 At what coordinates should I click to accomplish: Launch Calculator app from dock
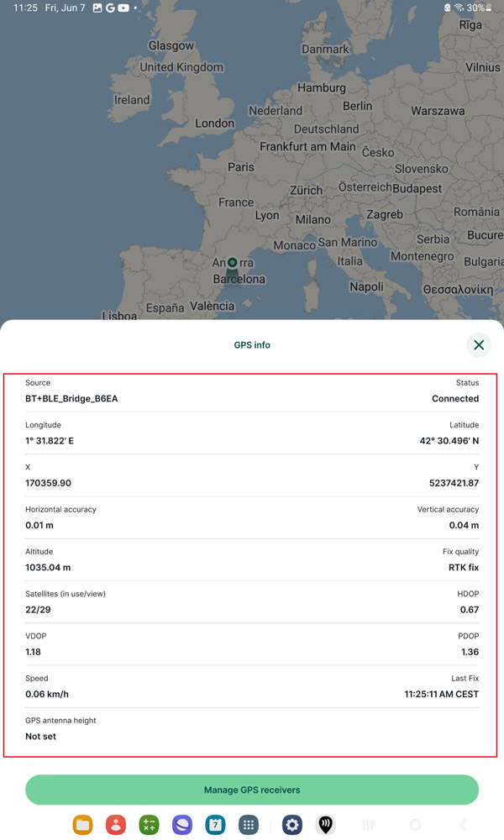[149, 825]
